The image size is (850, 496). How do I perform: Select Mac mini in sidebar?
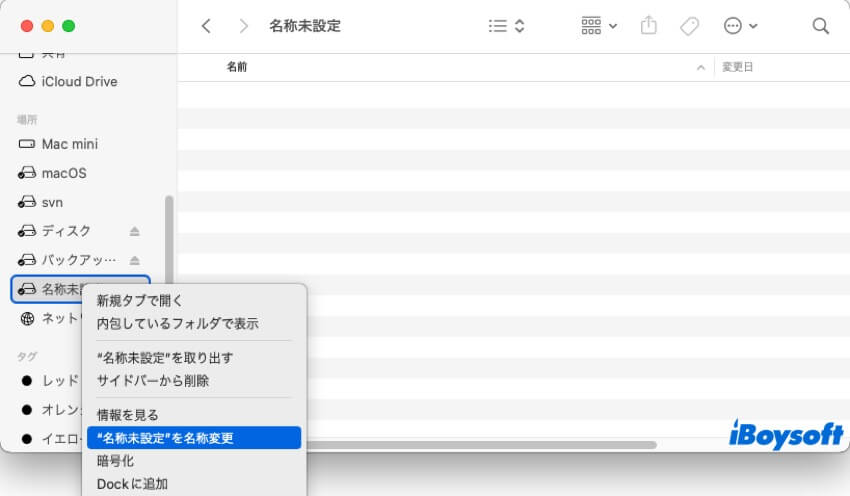(69, 144)
